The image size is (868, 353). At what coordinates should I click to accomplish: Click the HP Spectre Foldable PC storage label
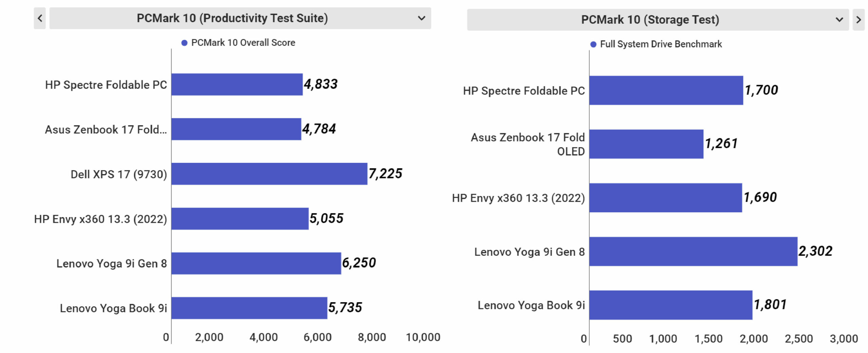tap(524, 91)
